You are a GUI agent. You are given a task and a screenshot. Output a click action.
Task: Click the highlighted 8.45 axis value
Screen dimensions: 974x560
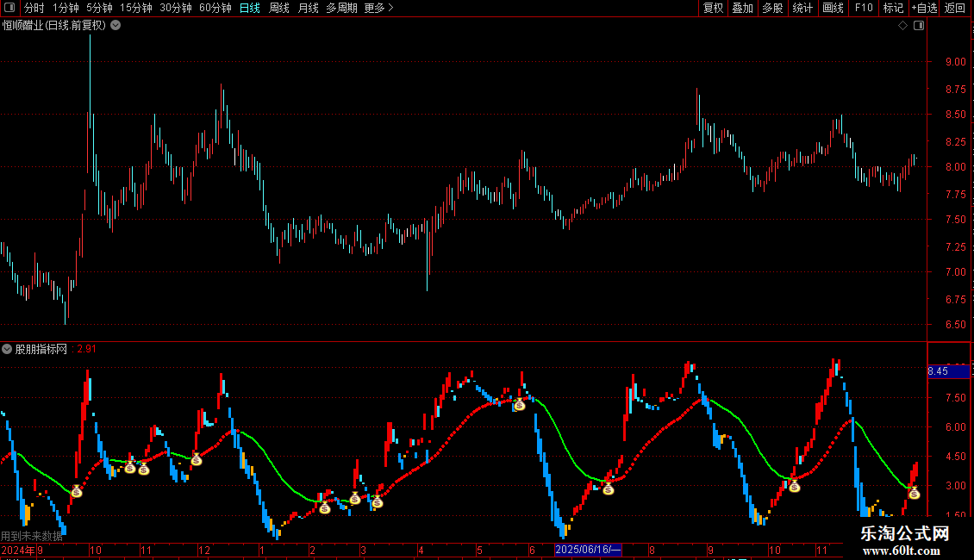948,371
